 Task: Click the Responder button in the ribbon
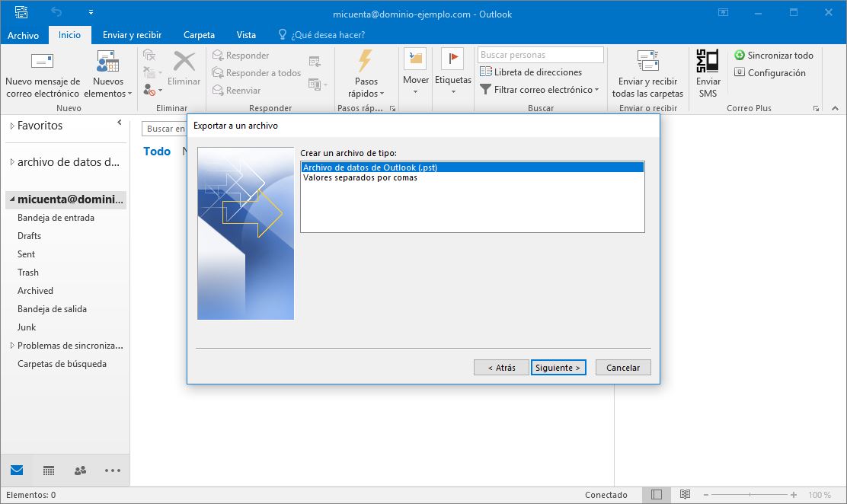coord(241,55)
